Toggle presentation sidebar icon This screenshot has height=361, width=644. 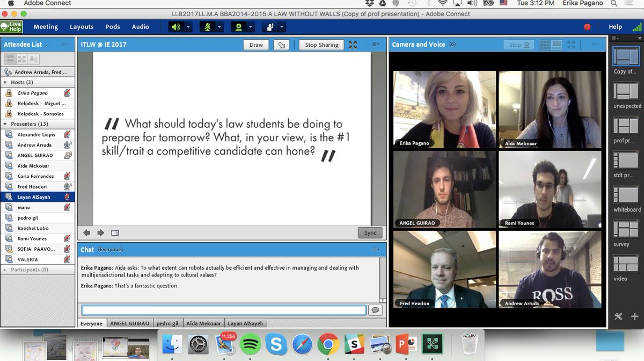(x=114, y=233)
